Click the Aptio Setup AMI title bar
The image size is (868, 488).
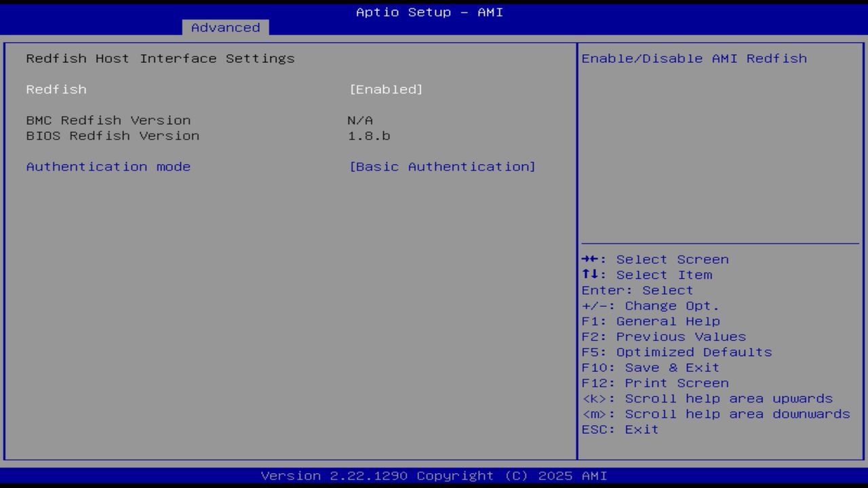(428, 12)
